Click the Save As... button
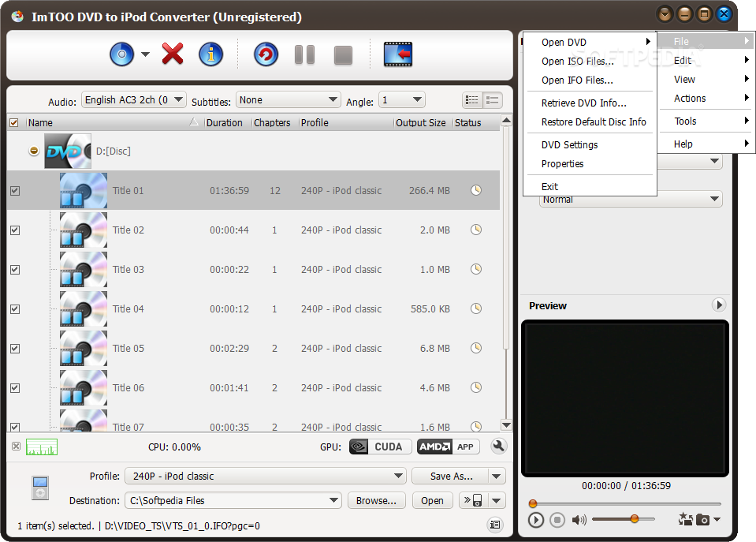This screenshot has height=542, width=756. click(x=450, y=476)
